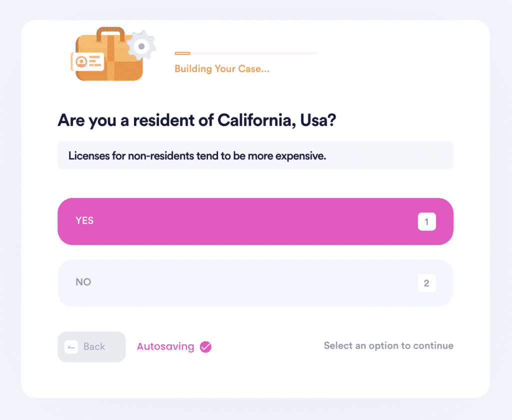This screenshot has height=420, width=512.
Task: Click the non-resident license pricing notice banner
Action: pos(255,155)
